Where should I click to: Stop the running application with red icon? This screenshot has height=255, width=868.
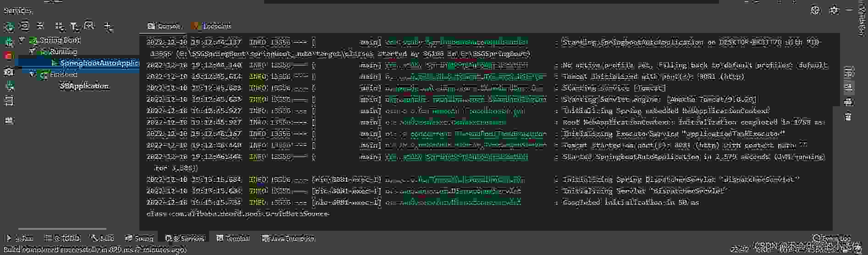pos(9,56)
